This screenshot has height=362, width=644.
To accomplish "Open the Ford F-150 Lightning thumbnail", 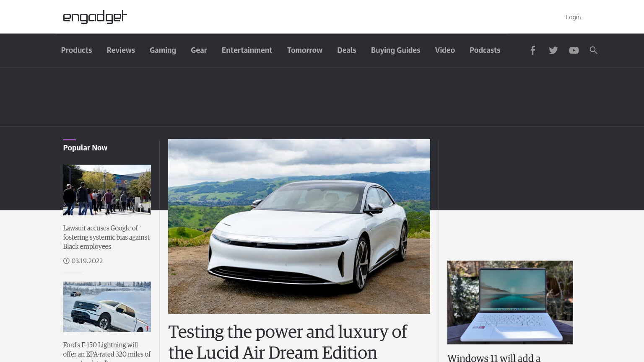I will 107,307.
